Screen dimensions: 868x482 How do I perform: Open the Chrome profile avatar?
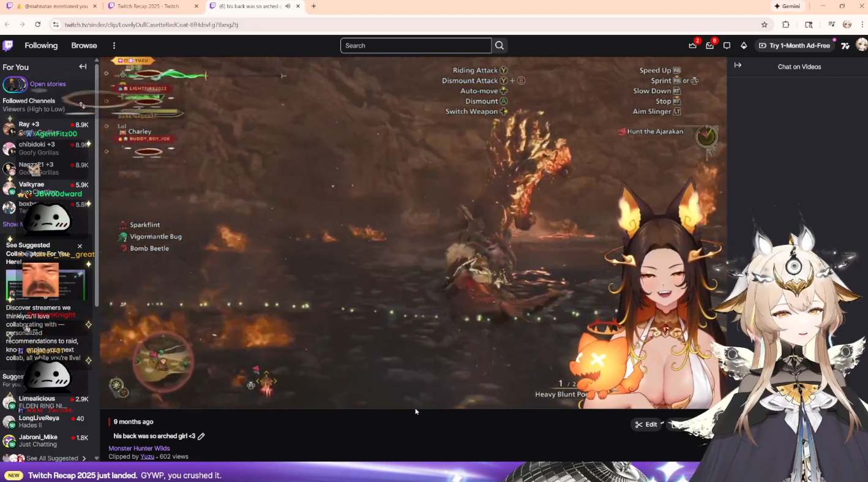(847, 24)
